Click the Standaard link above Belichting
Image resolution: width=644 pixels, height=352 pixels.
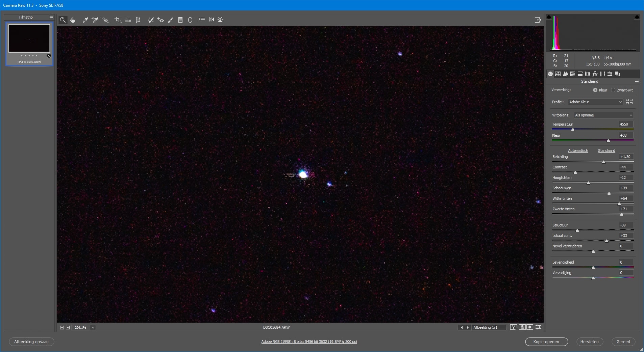(x=606, y=151)
